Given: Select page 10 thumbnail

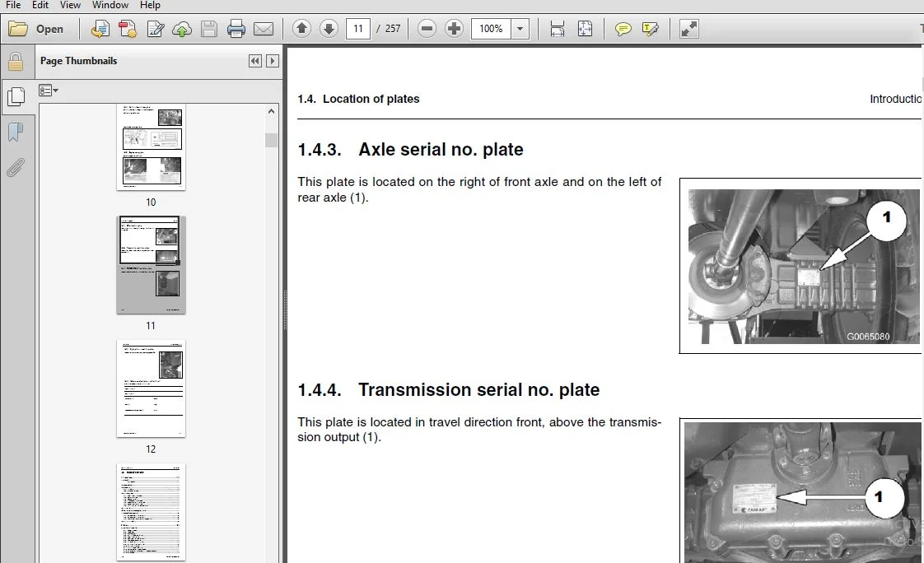Looking at the screenshot, I should (151, 147).
